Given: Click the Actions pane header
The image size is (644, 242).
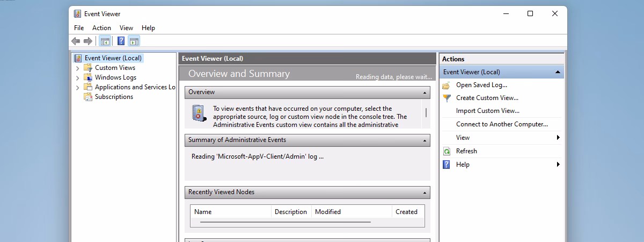Looking at the screenshot, I should 501,59.
